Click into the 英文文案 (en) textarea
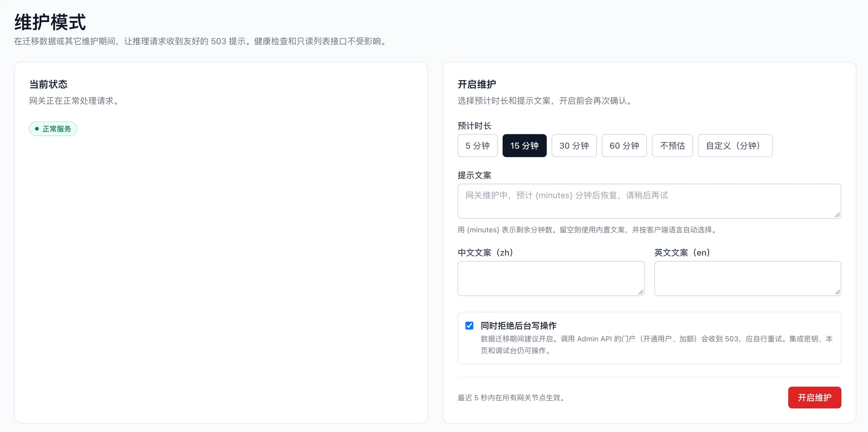This screenshot has width=868, height=432. (x=747, y=278)
